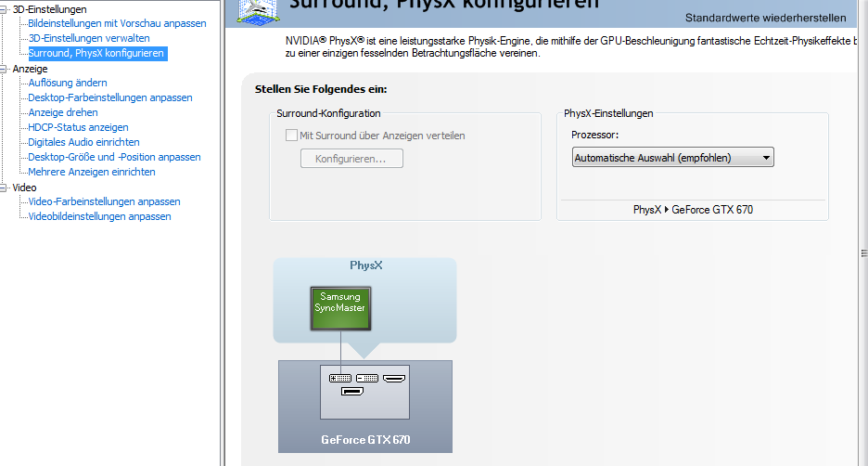Click first DVI port icon on GPU

pos(340,379)
